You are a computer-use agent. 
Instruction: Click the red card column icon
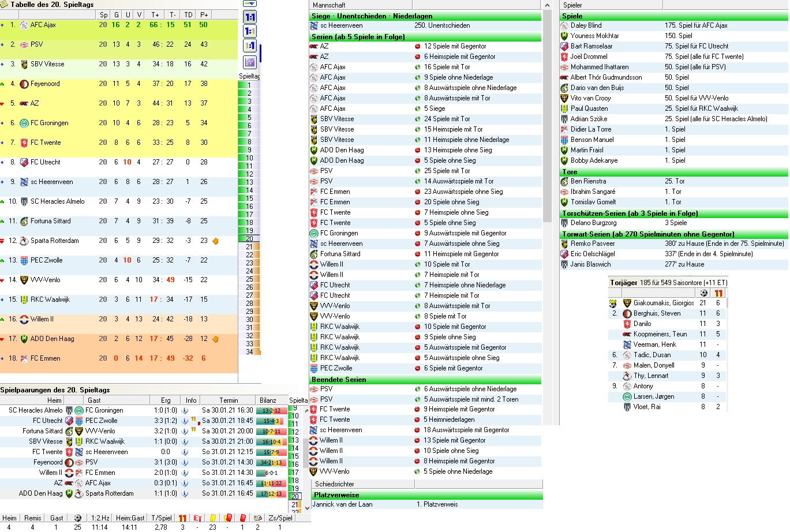click(x=242, y=518)
